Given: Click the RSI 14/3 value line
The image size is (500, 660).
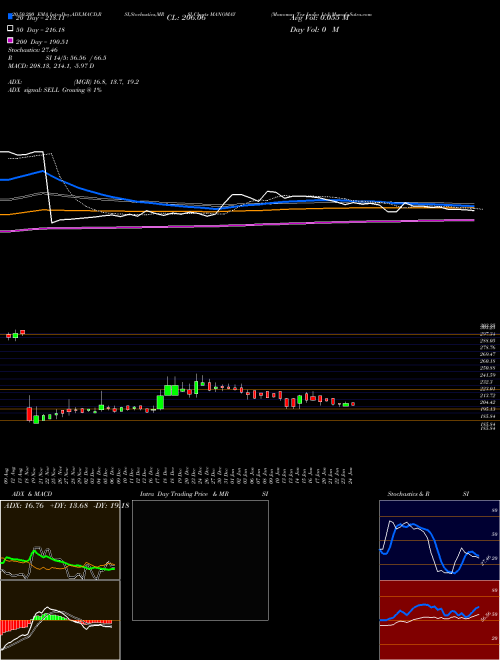Looking at the screenshot, I should (x=57, y=58).
